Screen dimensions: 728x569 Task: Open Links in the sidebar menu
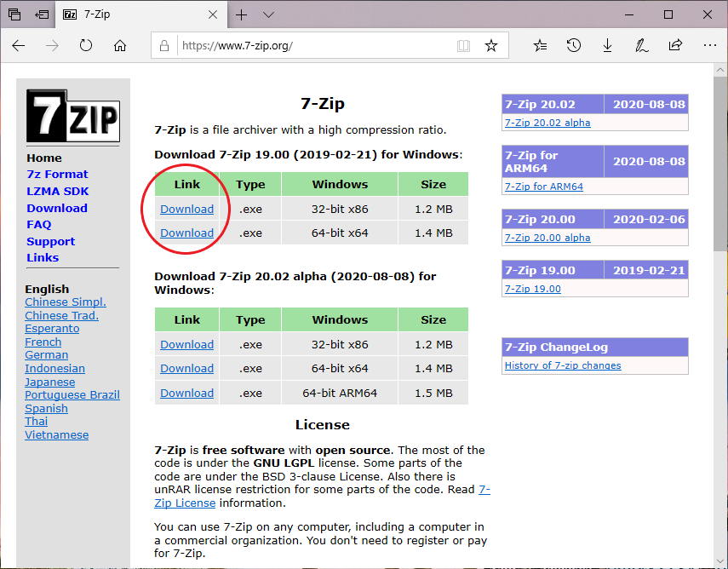tap(43, 257)
